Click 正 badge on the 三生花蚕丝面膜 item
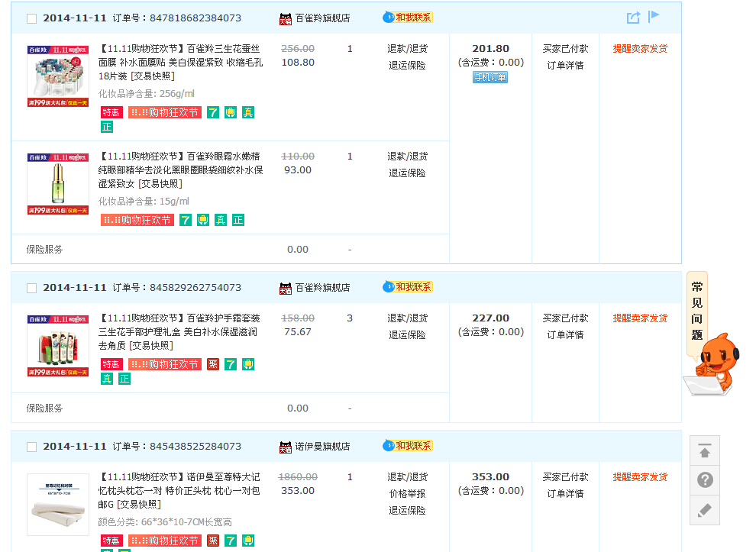 pos(107,127)
